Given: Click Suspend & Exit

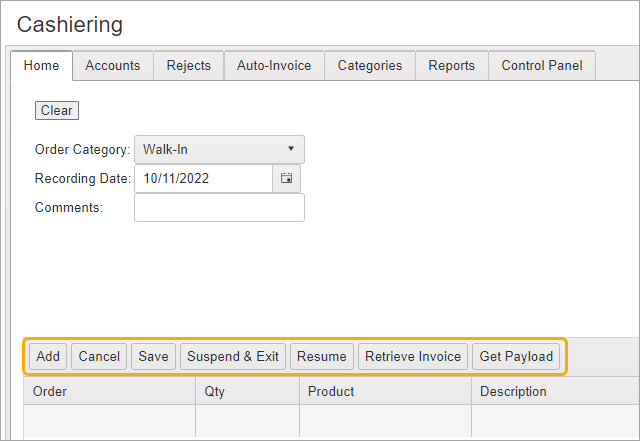Looking at the screenshot, I should pyautogui.click(x=233, y=356).
